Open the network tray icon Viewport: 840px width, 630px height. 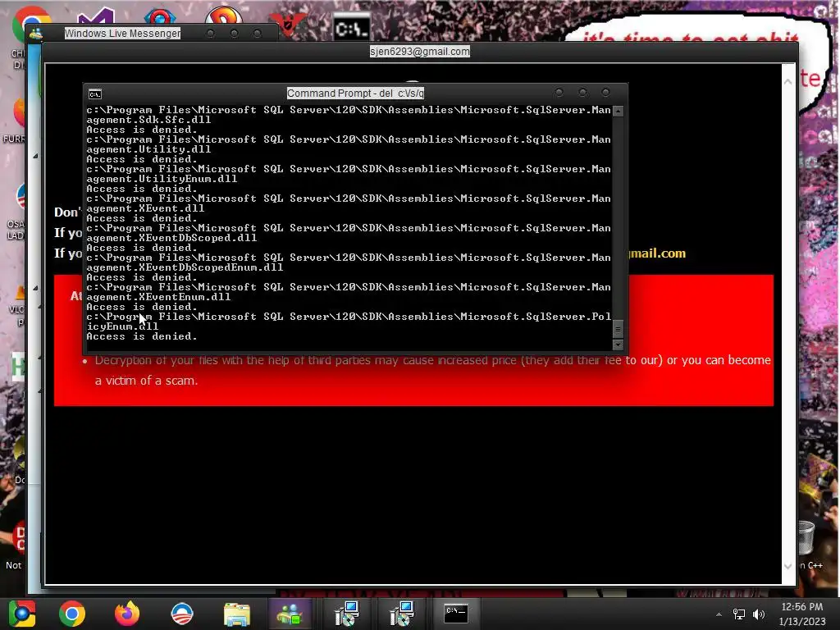click(x=739, y=614)
